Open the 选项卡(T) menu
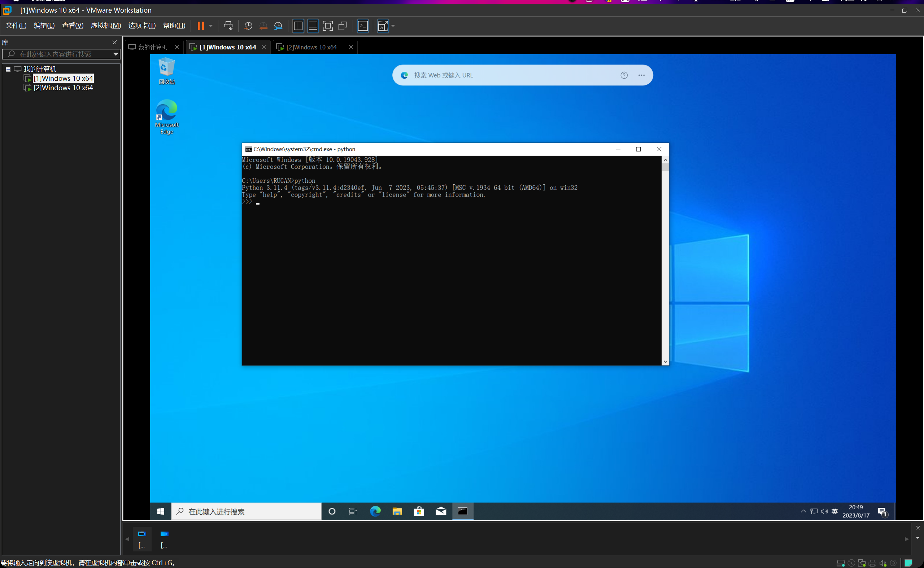 142,25
